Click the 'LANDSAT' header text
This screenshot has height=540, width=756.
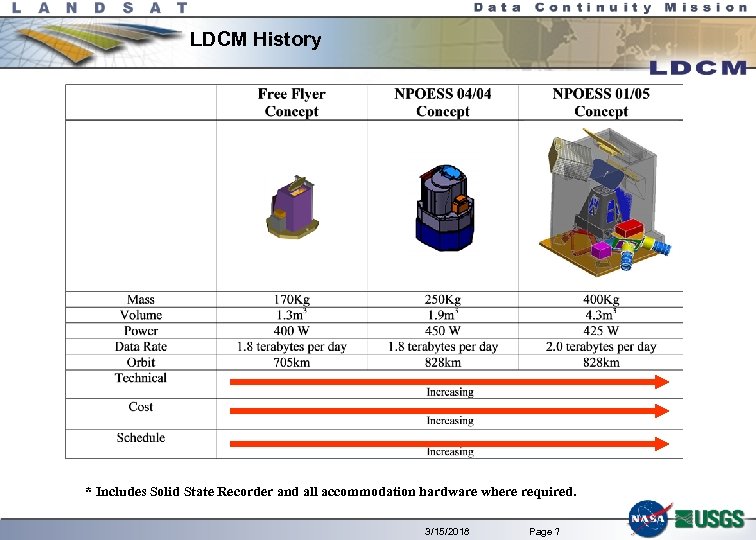100,8
